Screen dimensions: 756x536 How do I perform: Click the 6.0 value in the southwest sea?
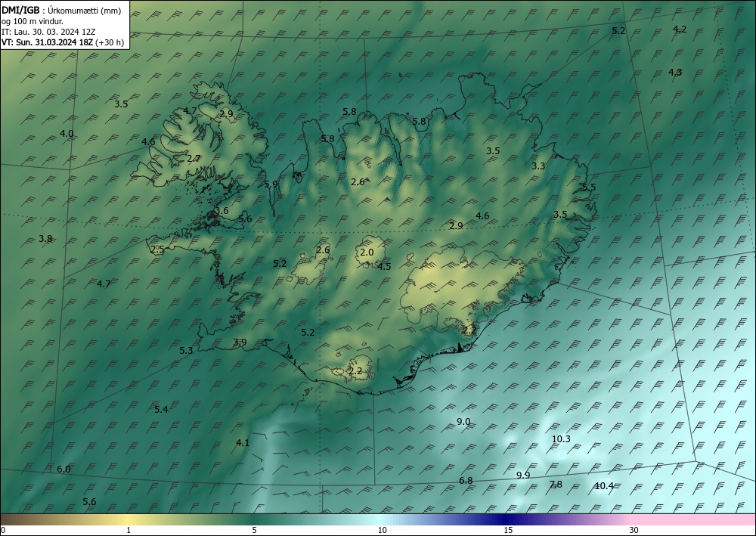click(64, 469)
